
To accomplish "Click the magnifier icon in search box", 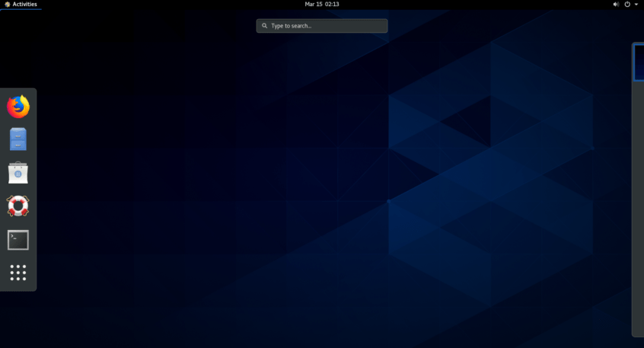I will [264, 26].
